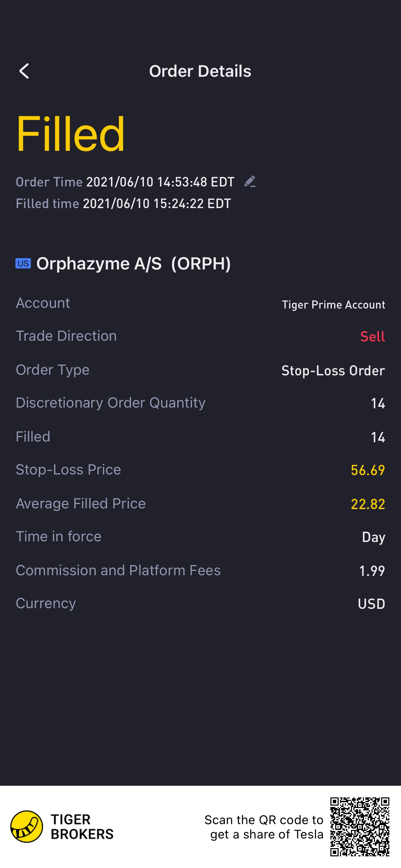Tap the Average Filled Price 22.82

(367, 504)
